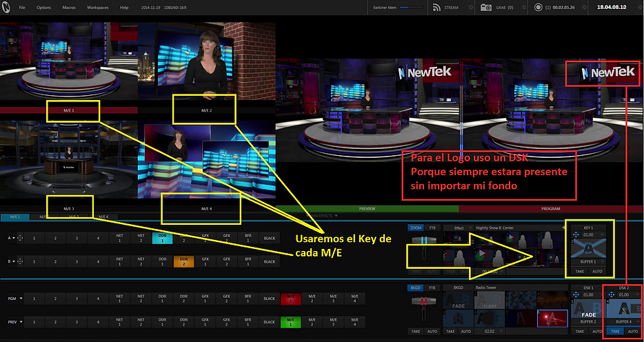Image resolution: width=644 pixels, height=342 pixels.
Task: Select BLACK on the PGM row
Action: click(x=269, y=299)
